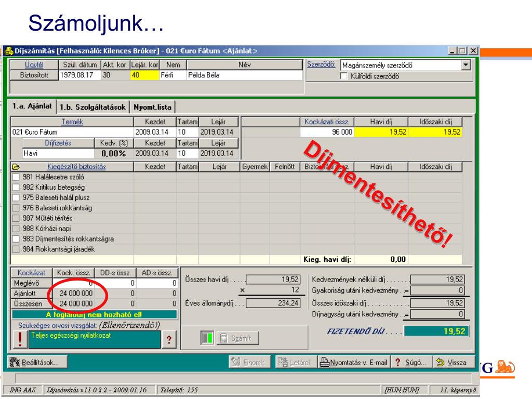Click Nyomtatás v. E-mail button
This screenshot has height=399, width=532.
pyautogui.click(x=354, y=362)
